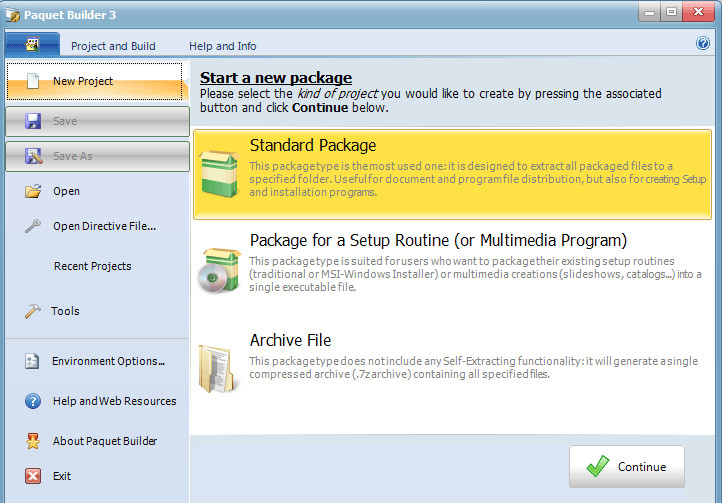Click the blank page New Project icon
The width and height of the screenshot is (722, 503).
[33, 81]
